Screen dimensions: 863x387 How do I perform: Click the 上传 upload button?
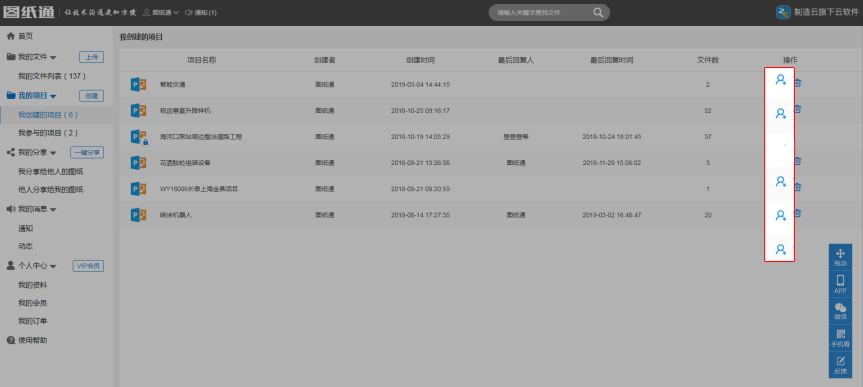click(x=91, y=57)
